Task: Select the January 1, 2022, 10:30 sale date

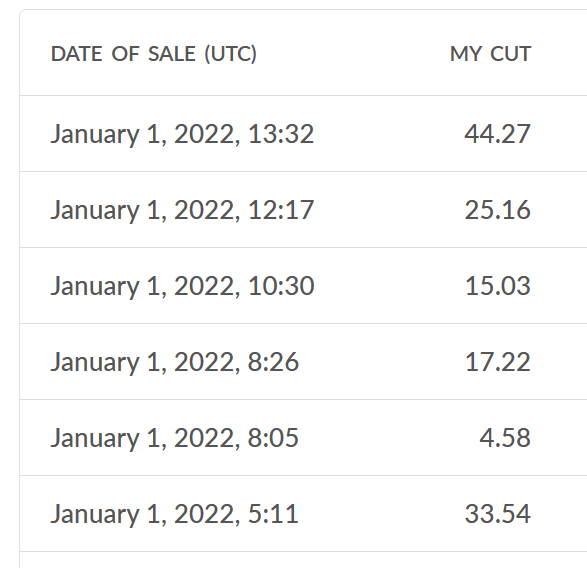Action: [x=182, y=286]
